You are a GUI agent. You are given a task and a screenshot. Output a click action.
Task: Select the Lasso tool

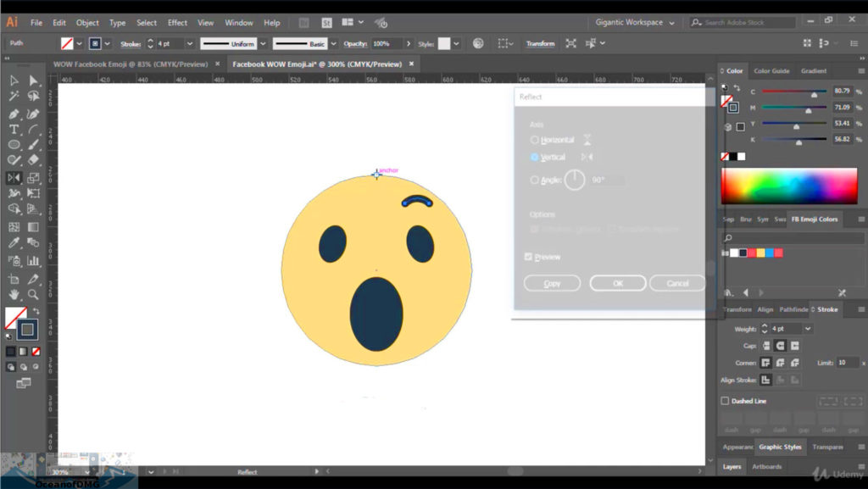coord(33,97)
